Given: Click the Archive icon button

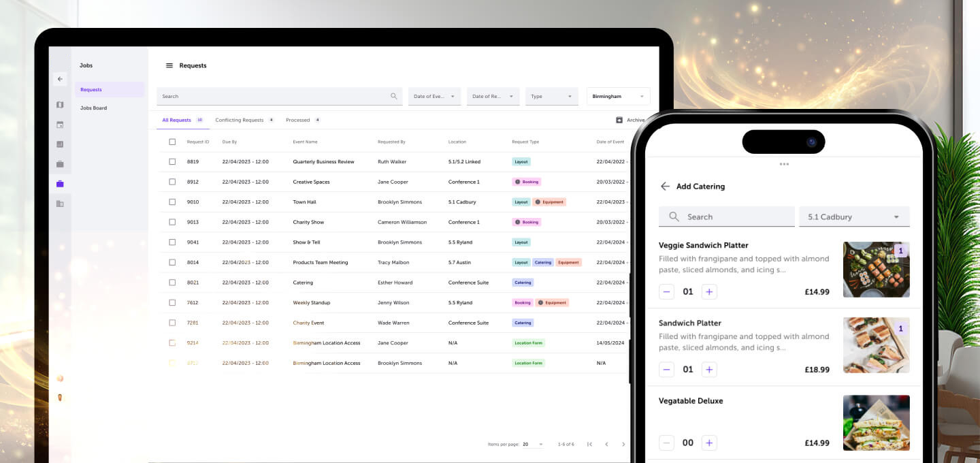Looking at the screenshot, I should 619,120.
